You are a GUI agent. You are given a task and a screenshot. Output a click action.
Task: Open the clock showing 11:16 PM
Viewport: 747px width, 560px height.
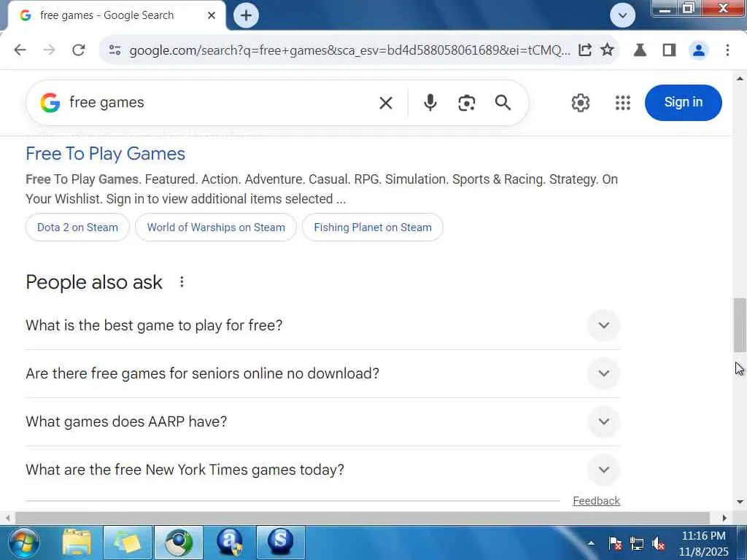[703, 543]
